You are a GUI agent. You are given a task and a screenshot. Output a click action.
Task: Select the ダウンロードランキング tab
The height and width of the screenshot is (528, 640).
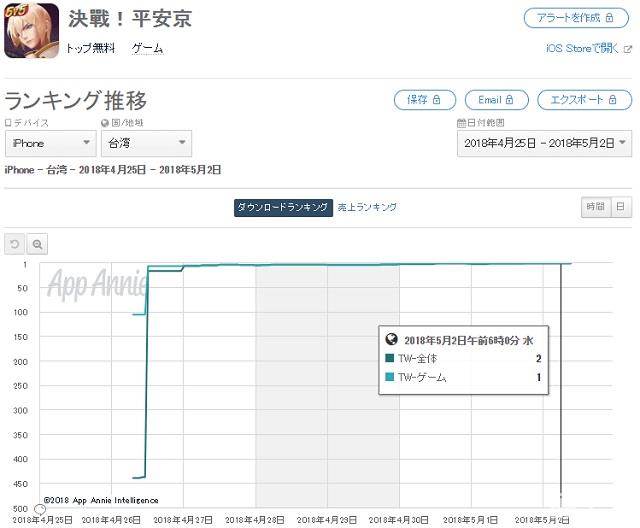pyautogui.click(x=282, y=207)
